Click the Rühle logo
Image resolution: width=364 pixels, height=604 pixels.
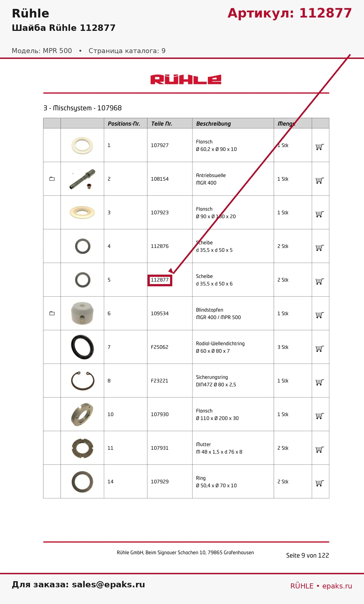[x=186, y=79]
